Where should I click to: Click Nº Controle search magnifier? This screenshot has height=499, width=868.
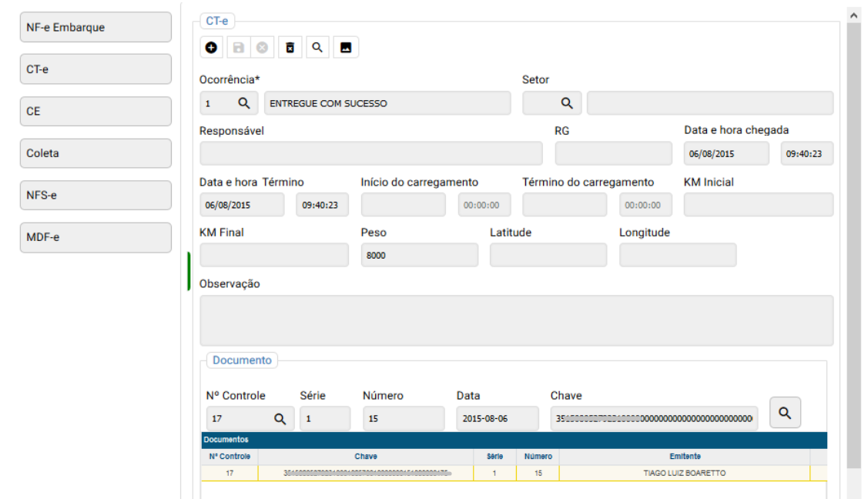[x=280, y=419]
